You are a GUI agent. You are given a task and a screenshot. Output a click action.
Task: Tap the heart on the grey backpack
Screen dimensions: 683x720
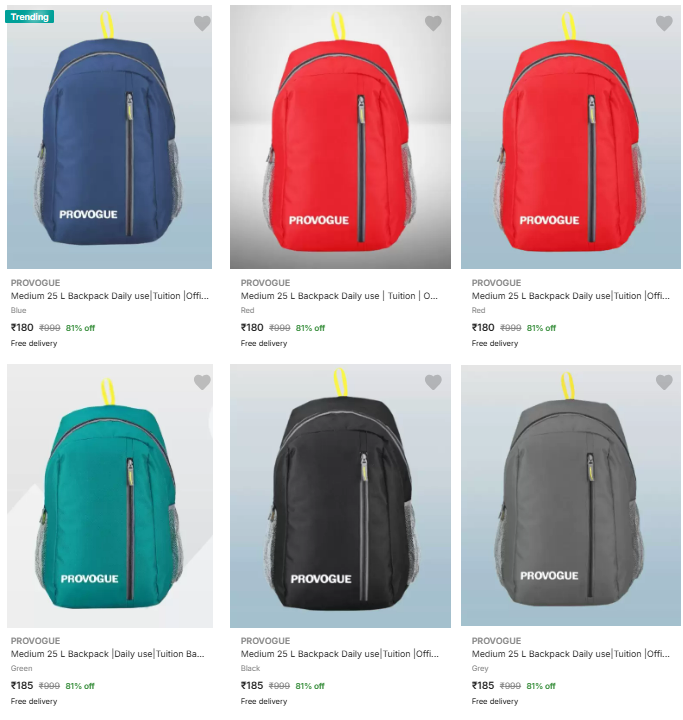(664, 382)
